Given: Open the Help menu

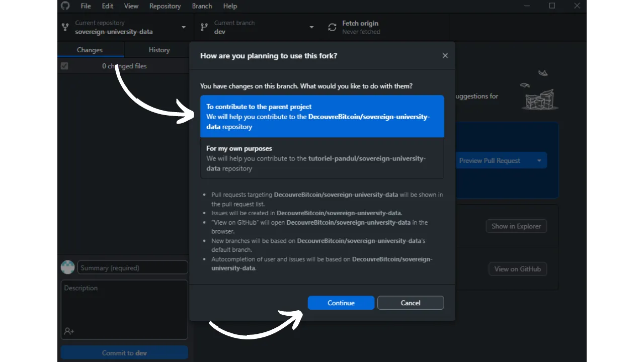Looking at the screenshot, I should pyautogui.click(x=230, y=6).
